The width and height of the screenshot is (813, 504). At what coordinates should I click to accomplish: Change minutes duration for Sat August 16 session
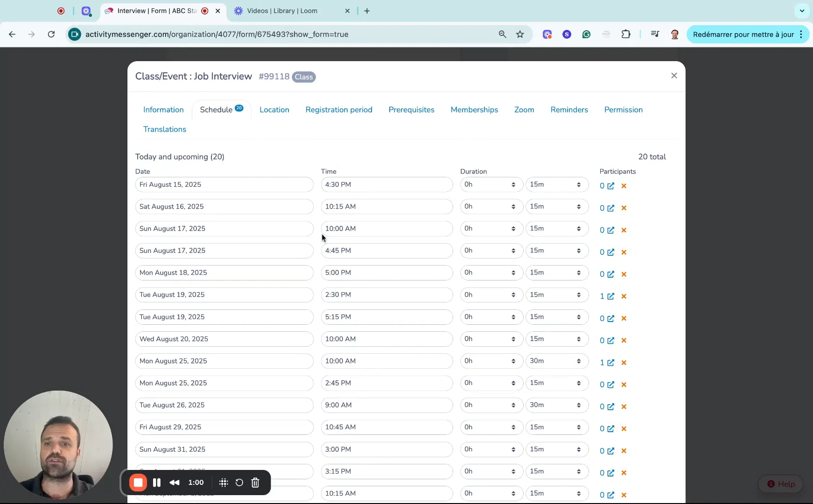[x=557, y=206]
